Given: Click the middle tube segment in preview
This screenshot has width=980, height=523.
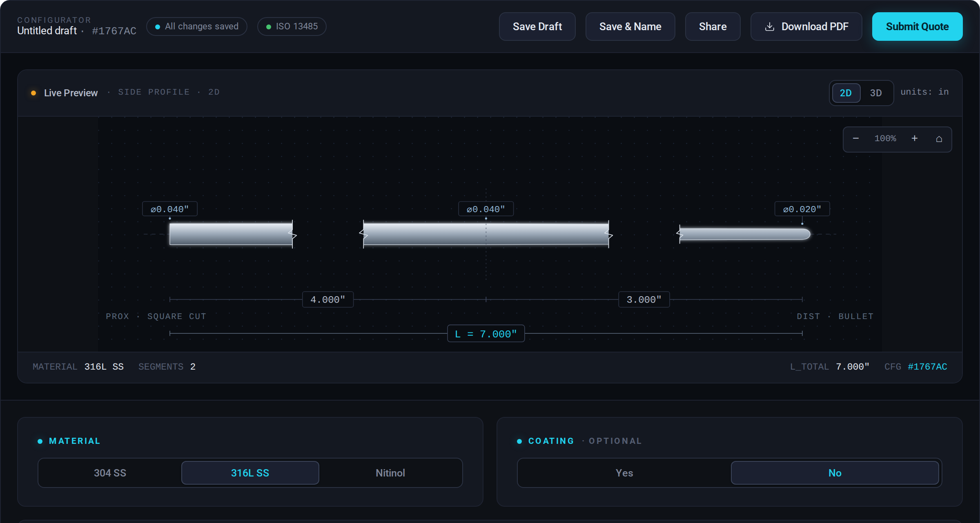Looking at the screenshot, I should coord(486,234).
